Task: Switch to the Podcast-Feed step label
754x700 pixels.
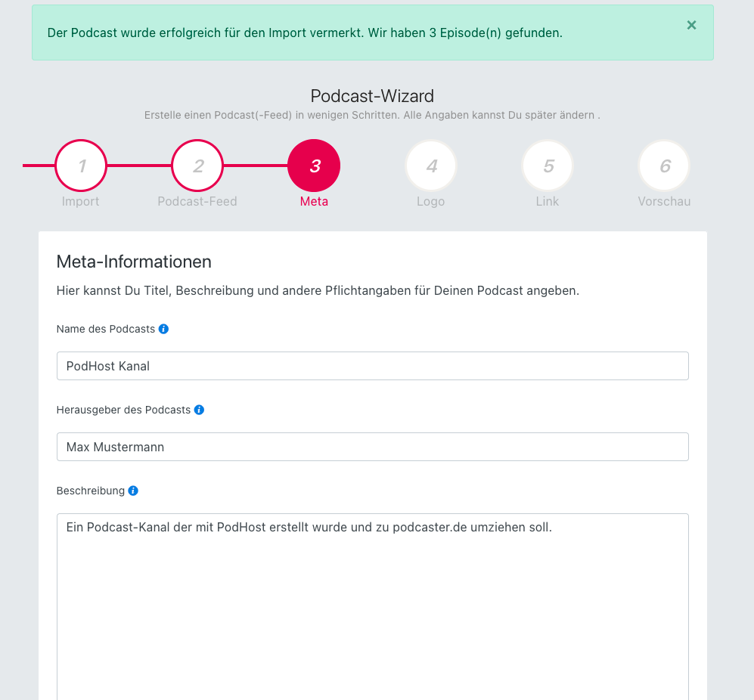Action: pyautogui.click(x=197, y=201)
